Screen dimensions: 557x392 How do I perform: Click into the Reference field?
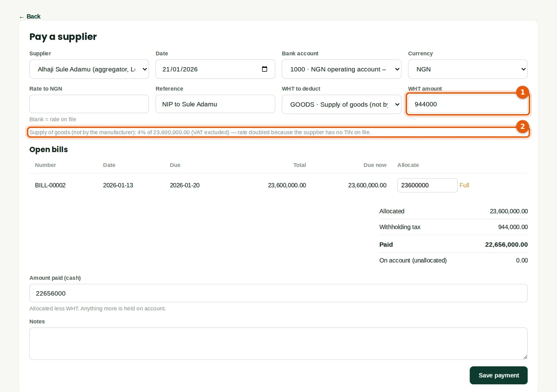[215, 104]
